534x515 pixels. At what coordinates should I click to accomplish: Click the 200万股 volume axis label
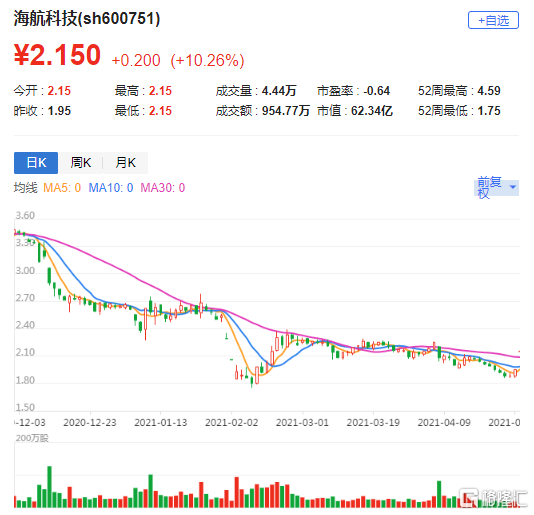32,438
